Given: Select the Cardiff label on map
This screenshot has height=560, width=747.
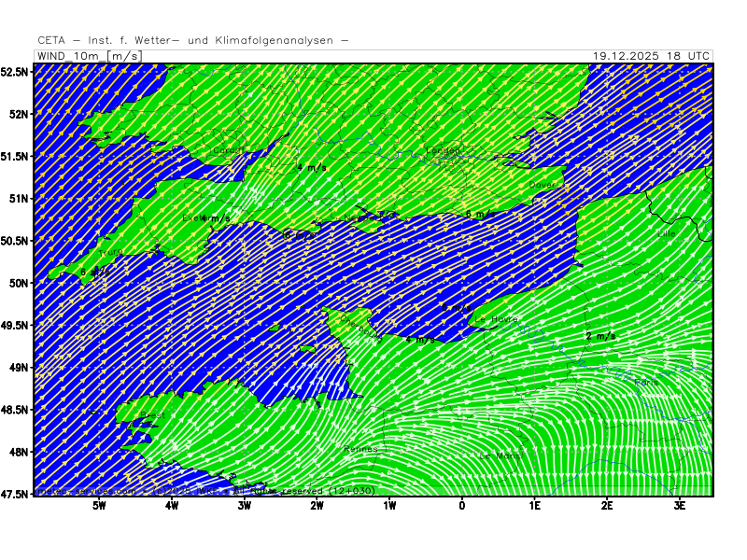Looking at the screenshot, I should pos(229,149).
